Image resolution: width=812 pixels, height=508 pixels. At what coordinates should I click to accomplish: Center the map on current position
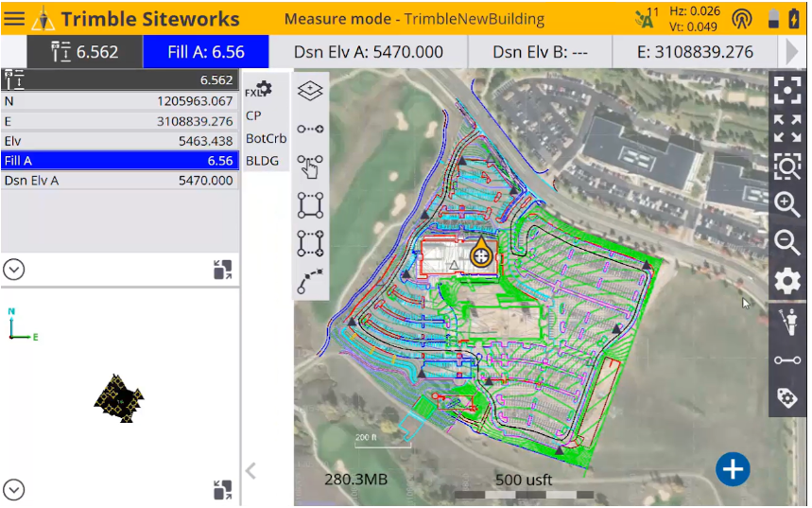click(x=786, y=90)
